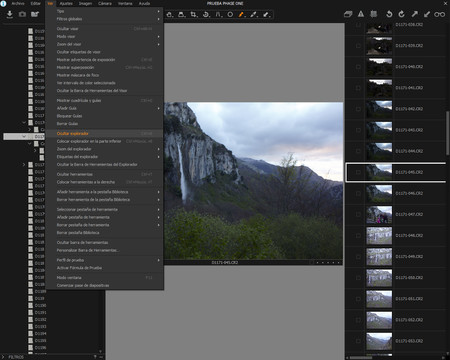This screenshot has width=450, height=360.
Task: Tick checkbox beside D1171-041.CR2
Action: (358, 88)
